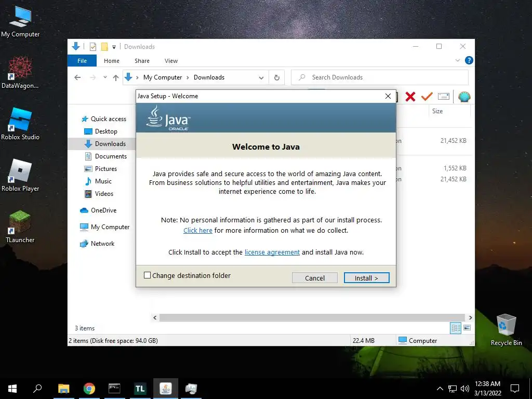Select Documents in navigation pane
532x399 pixels.
106,156
